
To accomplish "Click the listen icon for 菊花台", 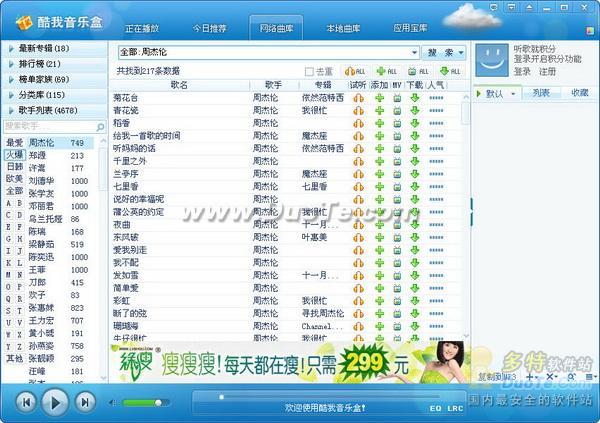I will click(359, 98).
